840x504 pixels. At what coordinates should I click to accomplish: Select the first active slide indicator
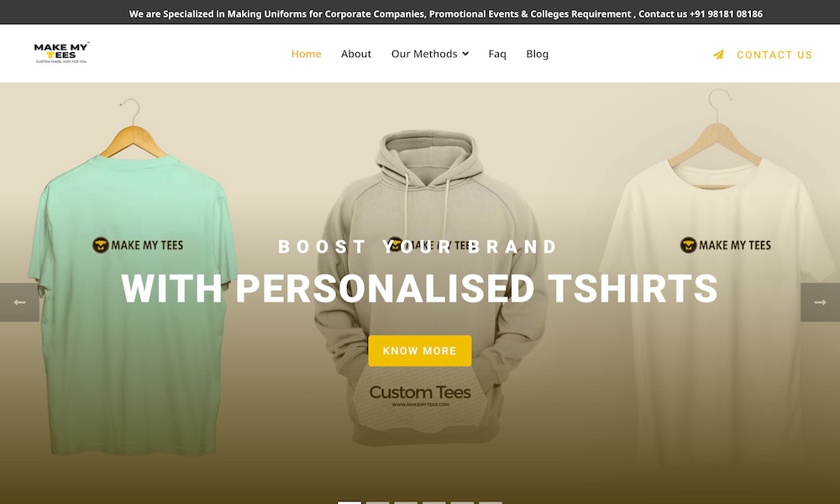tap(349, 502)
